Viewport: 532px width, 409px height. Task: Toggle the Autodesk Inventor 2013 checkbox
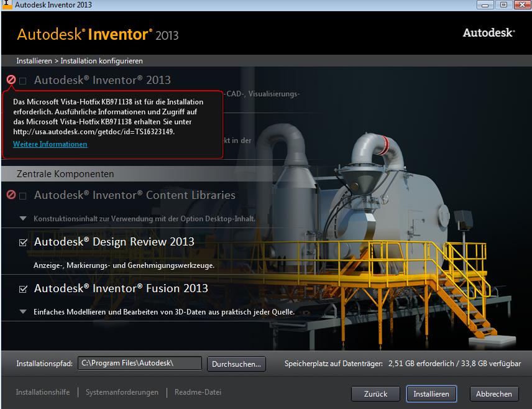coord(23,81)
